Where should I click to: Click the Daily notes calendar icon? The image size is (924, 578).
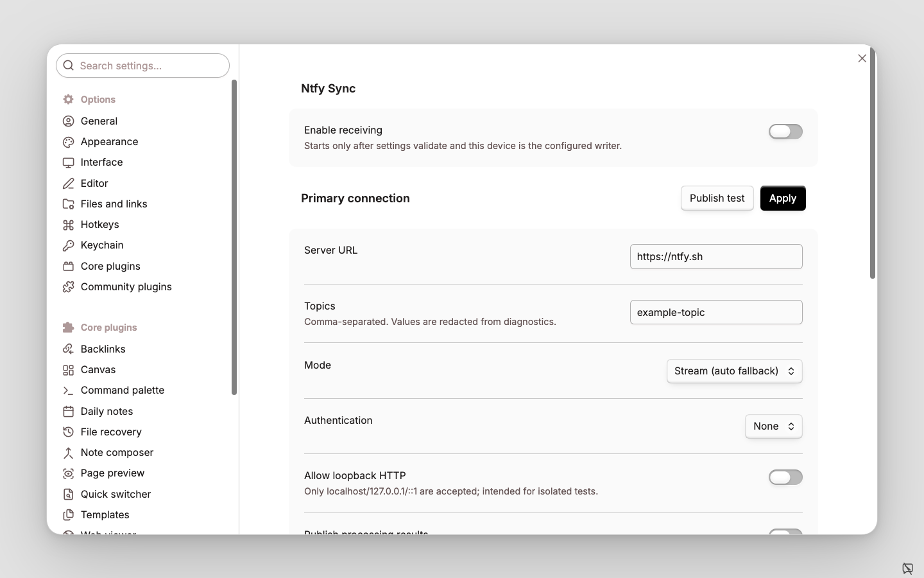(x=69, y=412)
